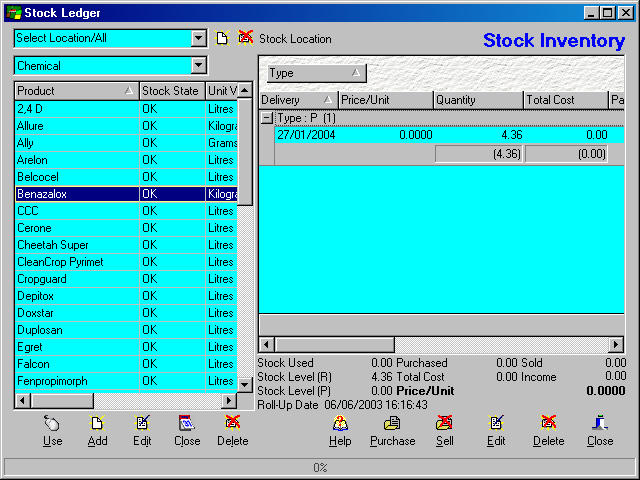Click the inventory grid horizontal scrollbar thumb

tap(334, 345)
